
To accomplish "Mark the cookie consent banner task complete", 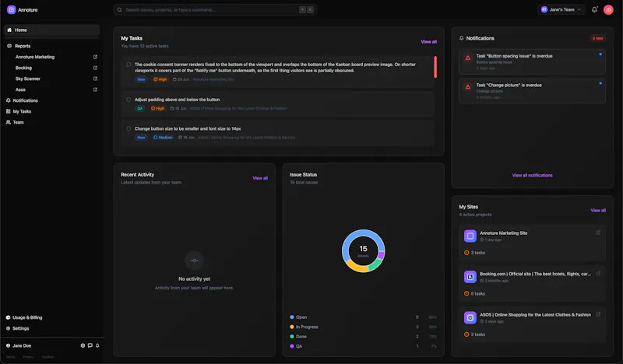I will (x=128, y=65).
